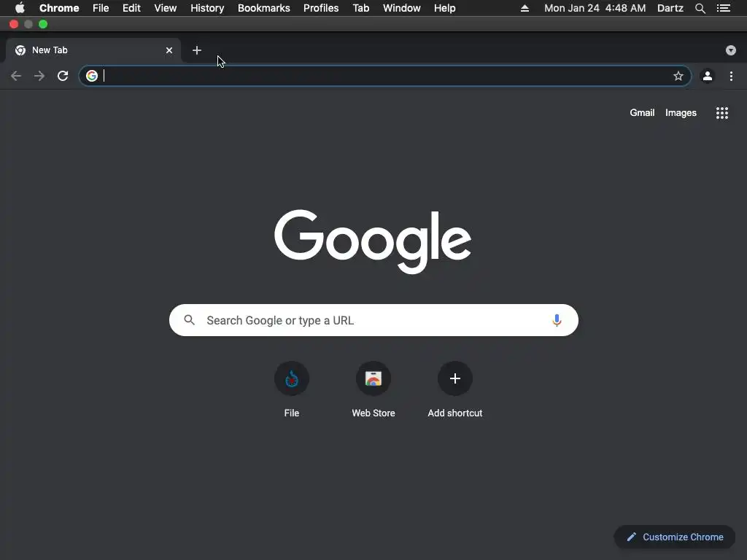Click the Dartz user name in menu bar
Viewport: 747px width, 560px height.
(x=670, y=8)
